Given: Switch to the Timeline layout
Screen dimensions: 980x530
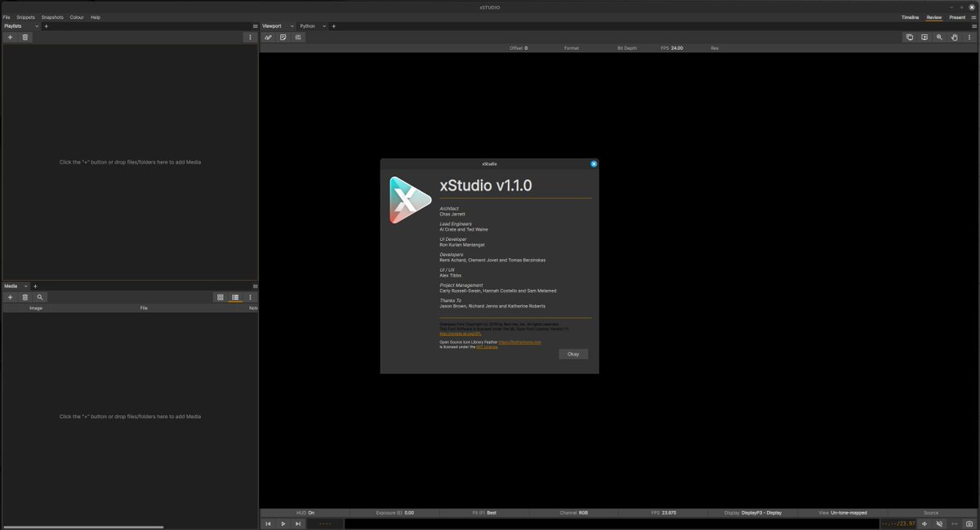Looking at the screenshot, I should click(x=910, y=17).
